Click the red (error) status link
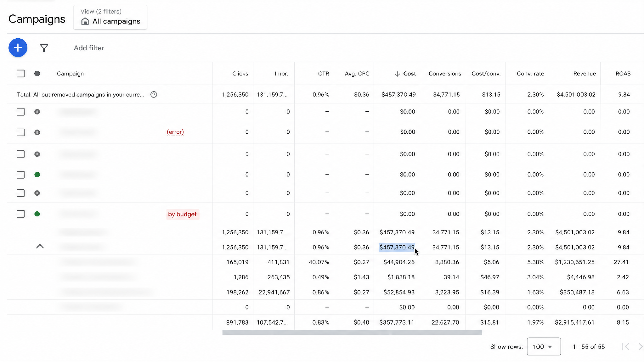Viewport: 644px width, 362px height. pos(175,132)
